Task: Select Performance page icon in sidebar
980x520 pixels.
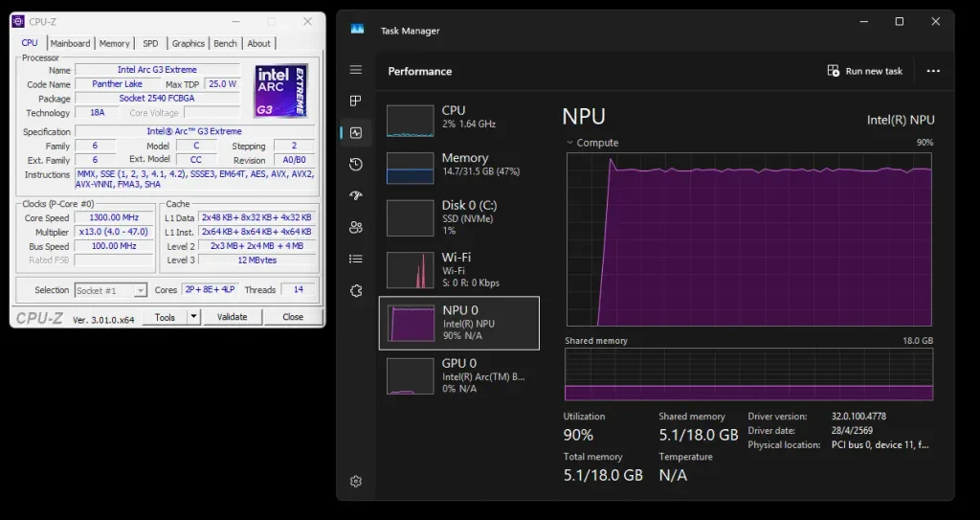Action: point(356,133)
